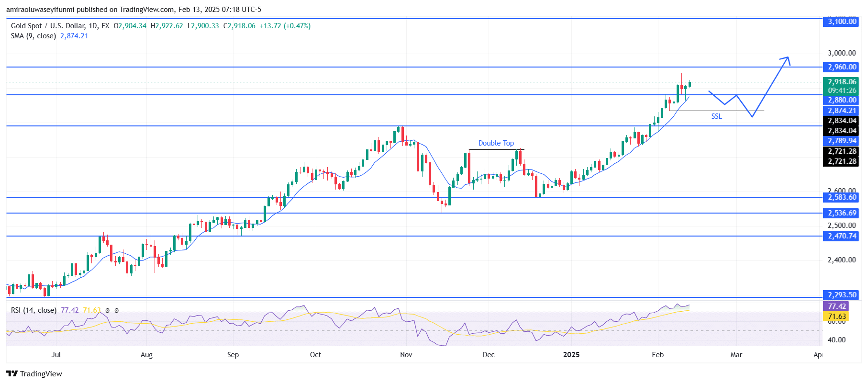This screenshot has width=868, height=384.
Task: Select the Double Top annotation text
Action: pyautogui.click(x=496, y=143)
